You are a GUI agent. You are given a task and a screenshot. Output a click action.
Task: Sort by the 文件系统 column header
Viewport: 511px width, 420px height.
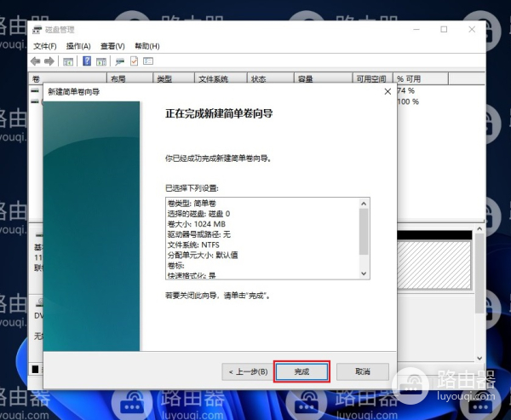click(x=221, y=79)
